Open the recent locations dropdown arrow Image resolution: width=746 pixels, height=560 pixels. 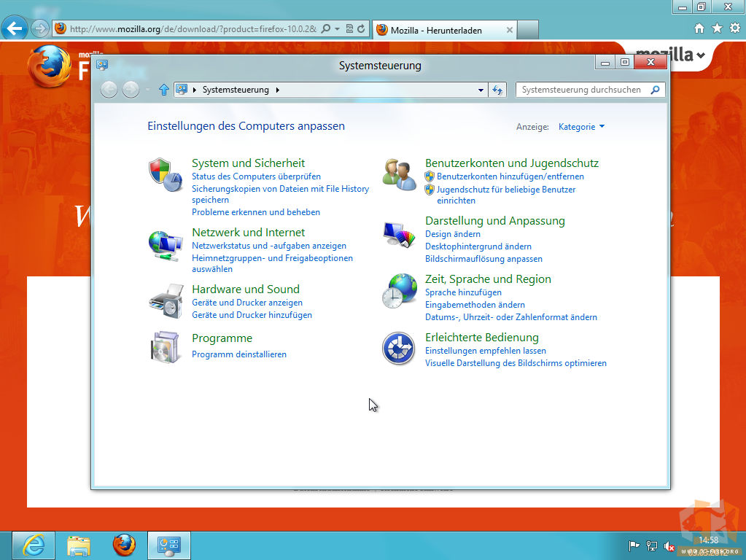pyautogui.click(x=147, y=90)
